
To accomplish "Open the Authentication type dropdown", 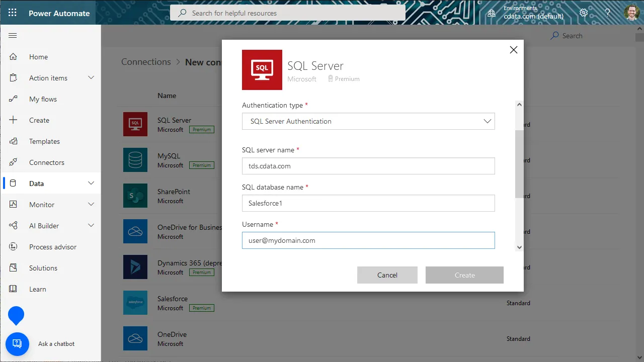I will 368,121.
